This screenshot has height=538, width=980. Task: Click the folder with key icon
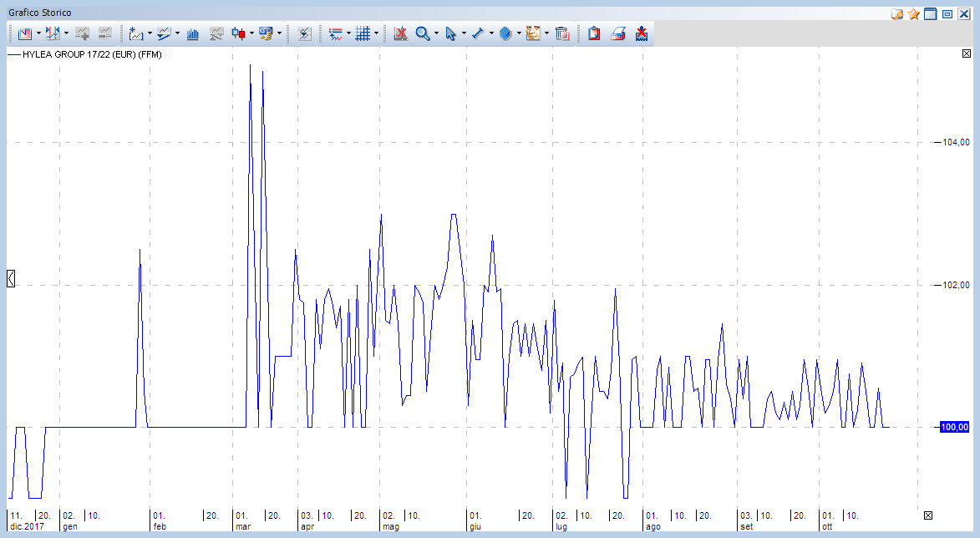pos(897,13)
